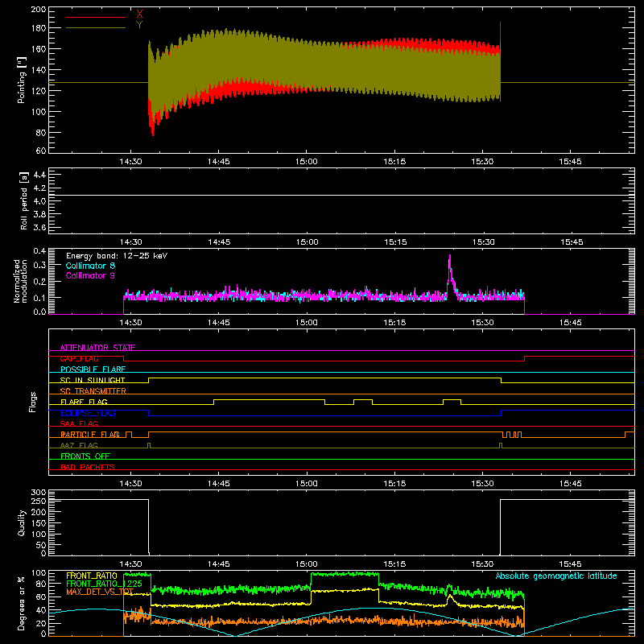
Task: Click the 15:00 tick label under Flags plot
Action: [x=307, y=484]
